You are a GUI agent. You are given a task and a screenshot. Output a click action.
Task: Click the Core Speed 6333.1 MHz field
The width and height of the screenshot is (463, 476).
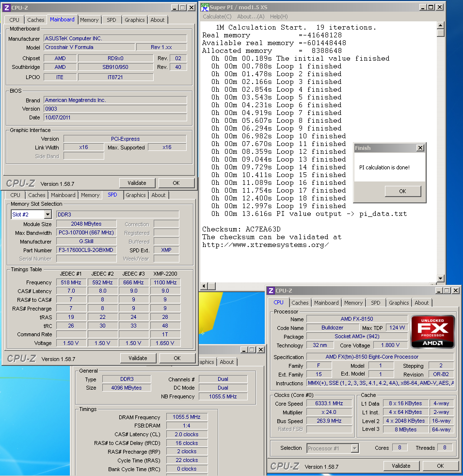[x=329, y=403]
